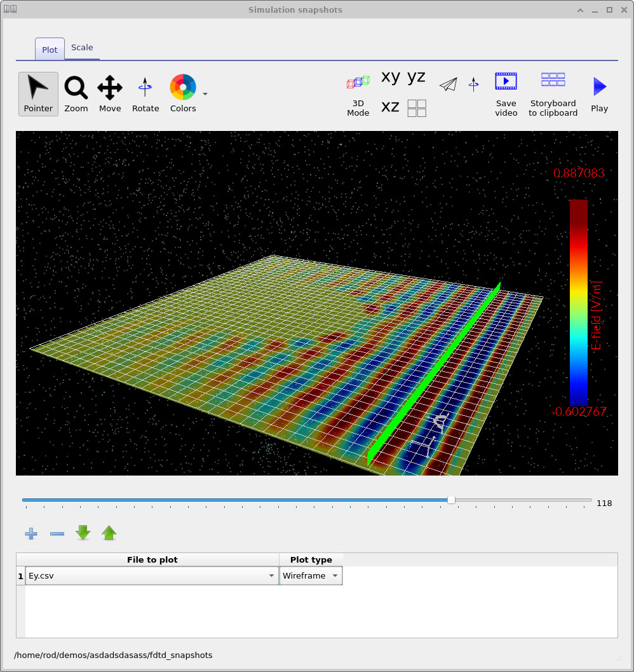
Task: Expand the Colors dropdown arrow
Action: (x=205, y=94)
